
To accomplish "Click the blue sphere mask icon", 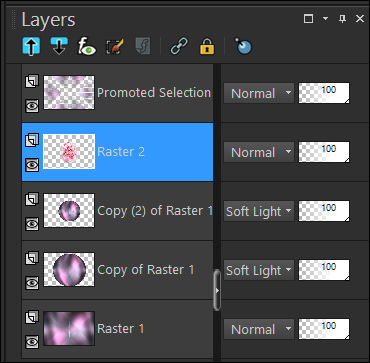I will [x=243, y=46].
